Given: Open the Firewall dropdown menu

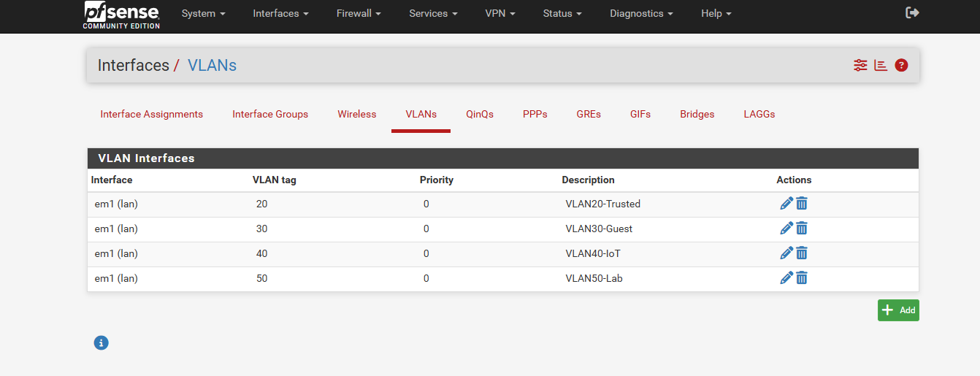Looking at the screenshot, I should pyautogui.click(x=359, y=13).
